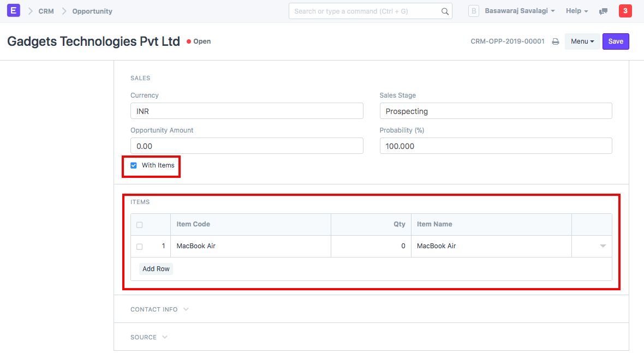Click the ERPNext home logo icon
This screenshot has height=353, width=644.
coord(14,11)
